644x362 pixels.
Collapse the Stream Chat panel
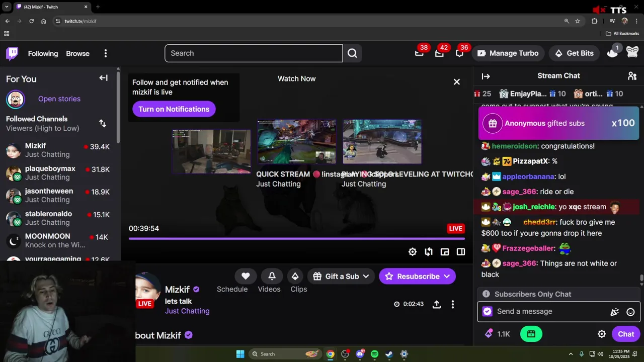(x=486, y=76)
